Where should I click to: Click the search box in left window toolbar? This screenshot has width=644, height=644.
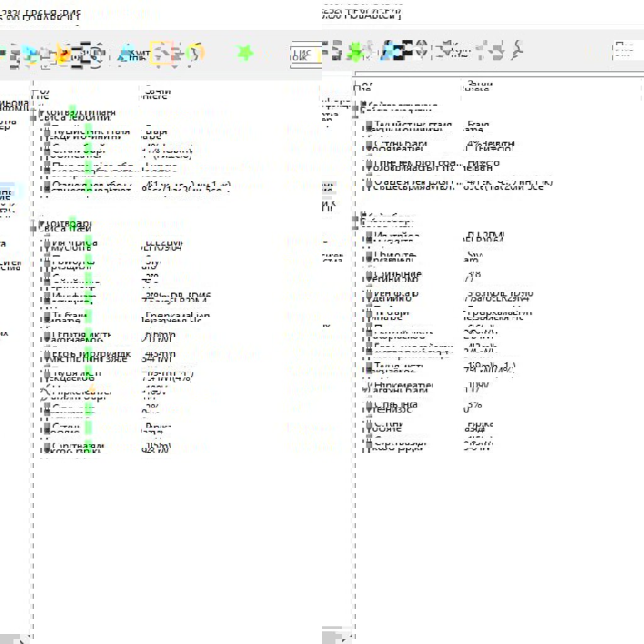pos(305,54)
